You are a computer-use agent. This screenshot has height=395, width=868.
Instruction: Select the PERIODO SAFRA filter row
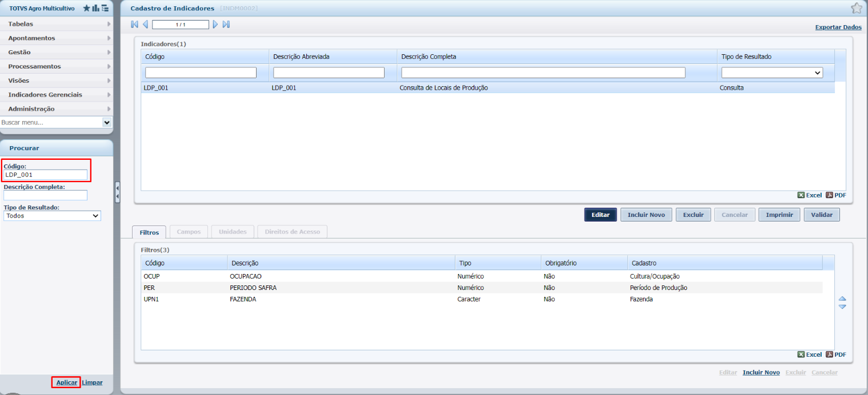[x=482, y=288]
